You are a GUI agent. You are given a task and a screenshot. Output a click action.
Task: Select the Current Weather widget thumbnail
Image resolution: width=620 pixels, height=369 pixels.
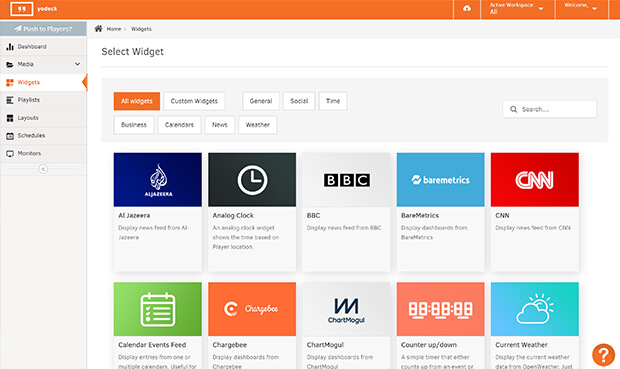(x=535, y=309)
